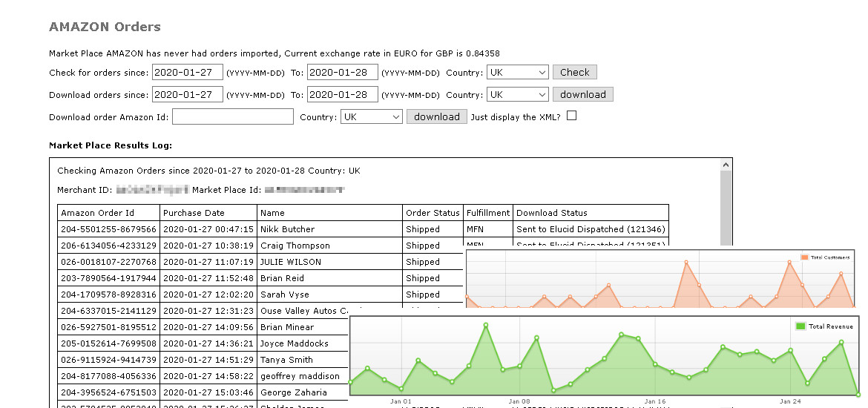Click the Name column header

(272, 213)
